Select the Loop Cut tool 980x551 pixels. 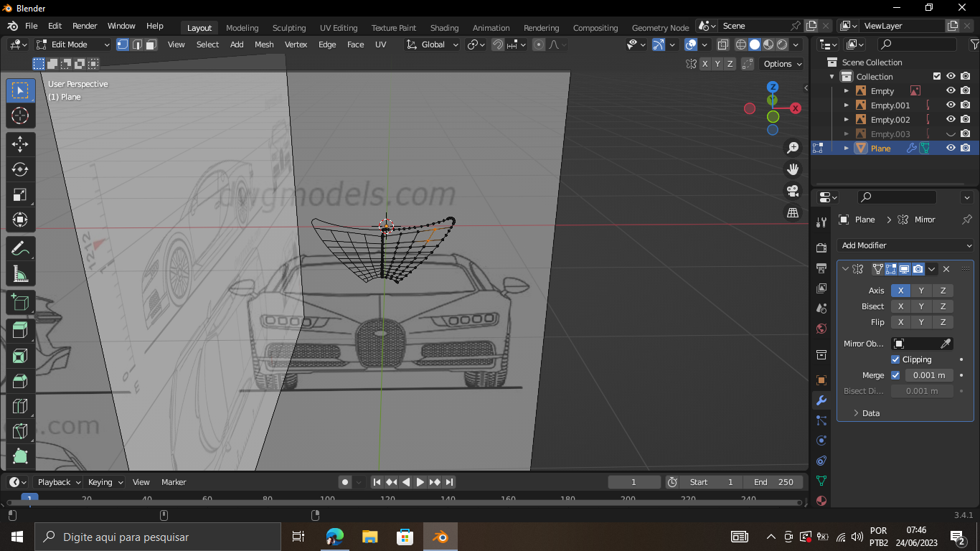[x=20, y=407]
